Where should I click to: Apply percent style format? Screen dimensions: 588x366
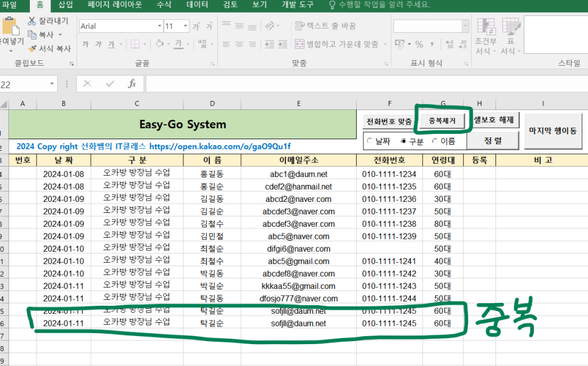[419, 44]
